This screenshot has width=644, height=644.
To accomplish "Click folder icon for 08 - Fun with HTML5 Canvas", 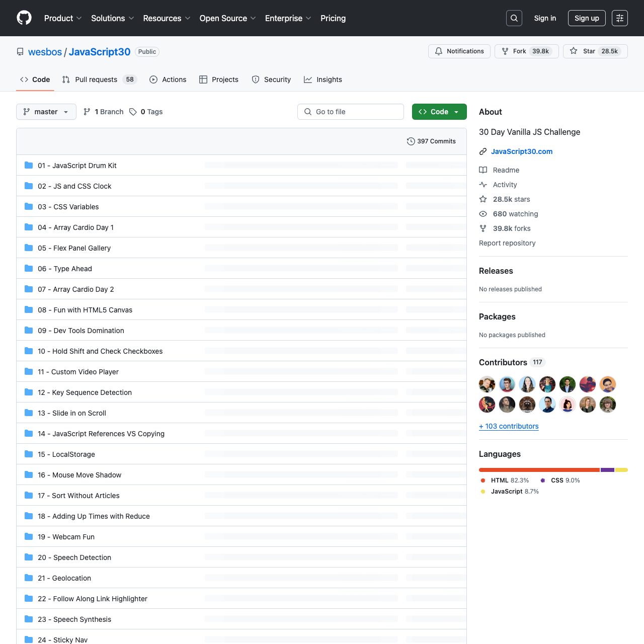I will pyautogui.click(x=29, y=309).
